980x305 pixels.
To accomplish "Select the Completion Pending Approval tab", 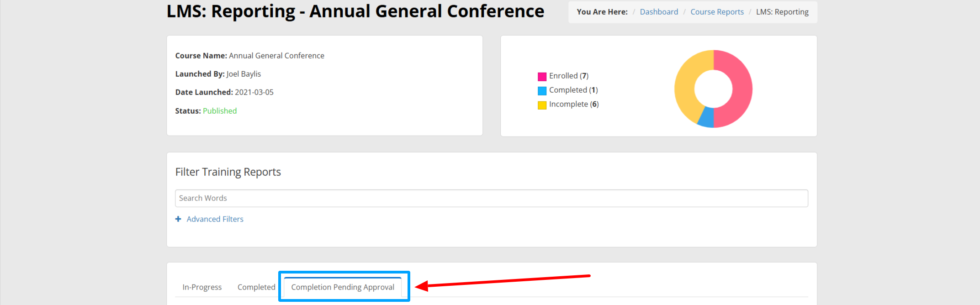I will pos(343,287).
